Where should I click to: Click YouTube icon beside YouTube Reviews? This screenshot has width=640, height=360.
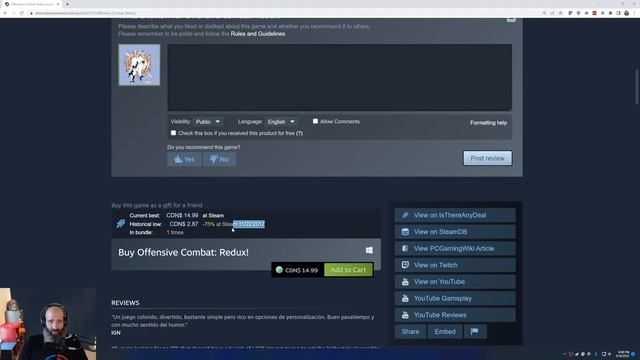(405, 315)
